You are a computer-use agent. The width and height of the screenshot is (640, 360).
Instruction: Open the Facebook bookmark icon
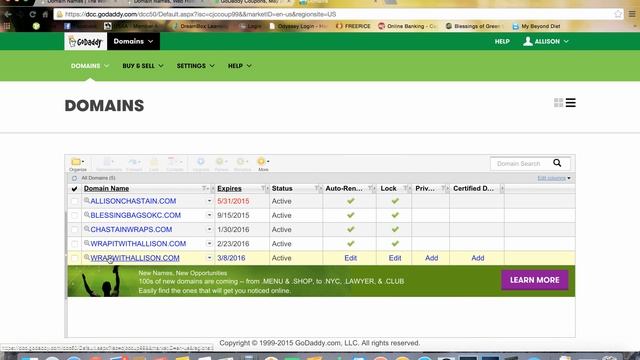67,26
